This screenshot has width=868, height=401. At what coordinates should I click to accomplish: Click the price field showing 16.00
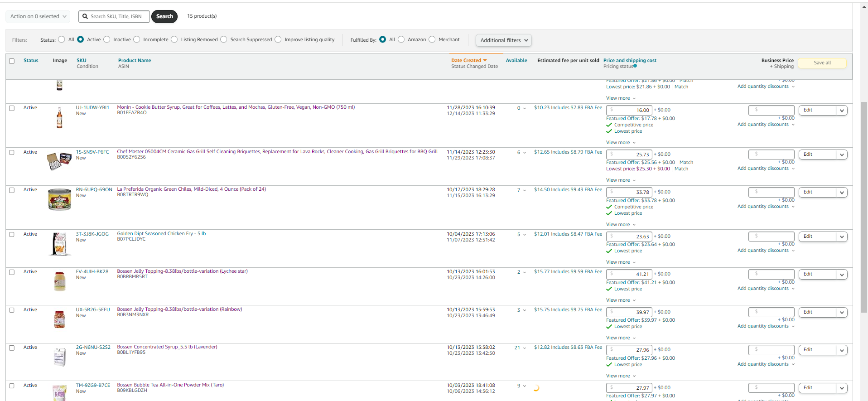[629, 110]
